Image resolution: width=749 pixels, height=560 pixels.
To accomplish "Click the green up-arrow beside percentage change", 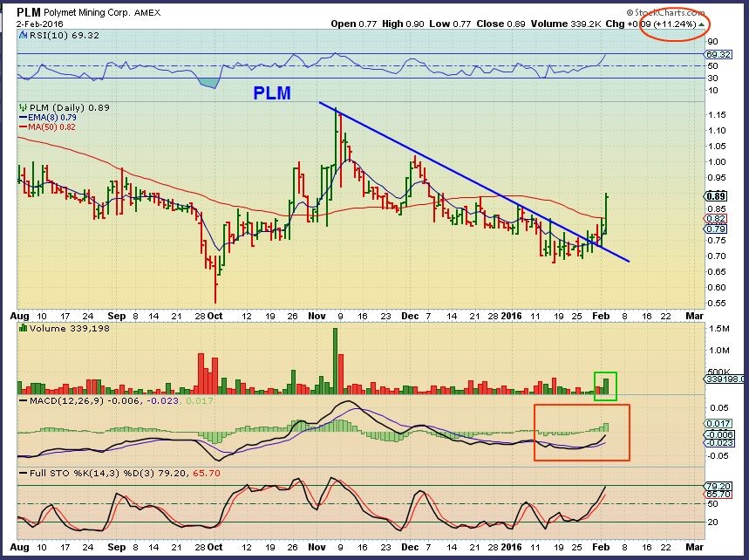I will click(701, 24).
